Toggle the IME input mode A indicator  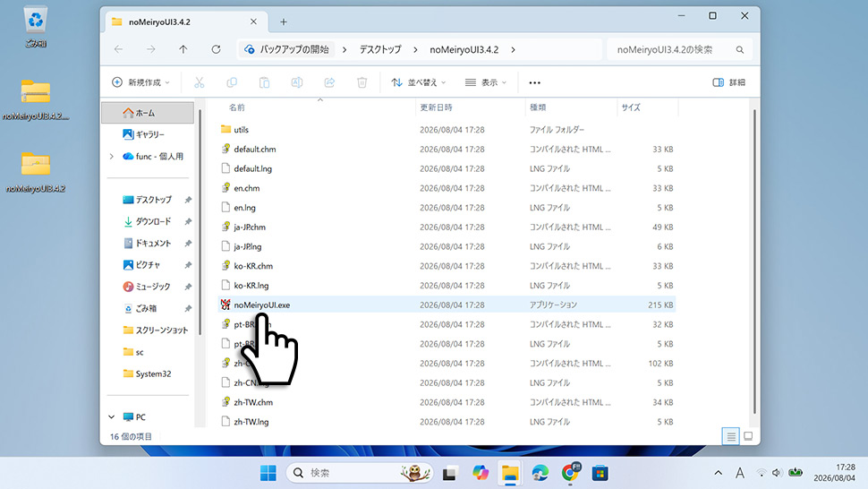click(x=739, y=473)
